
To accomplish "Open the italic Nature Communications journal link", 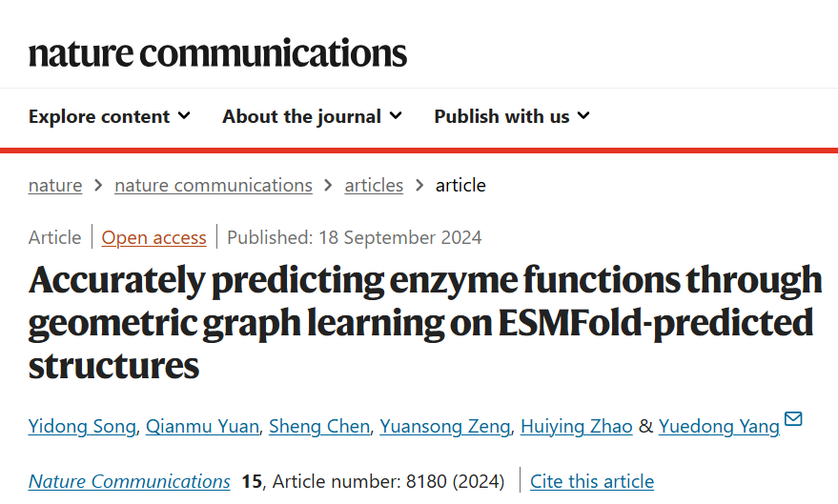I will (x=130, y=481).
